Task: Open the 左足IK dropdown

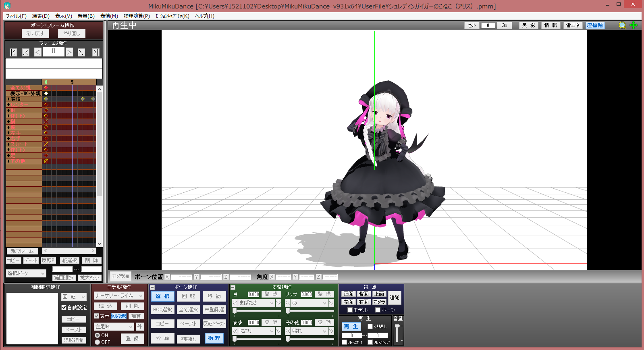Action: point(114,327)
